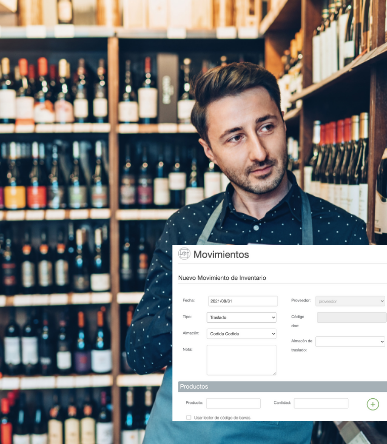Click the green plus add-product icon
Screen dimensions: 387x444
373,404
